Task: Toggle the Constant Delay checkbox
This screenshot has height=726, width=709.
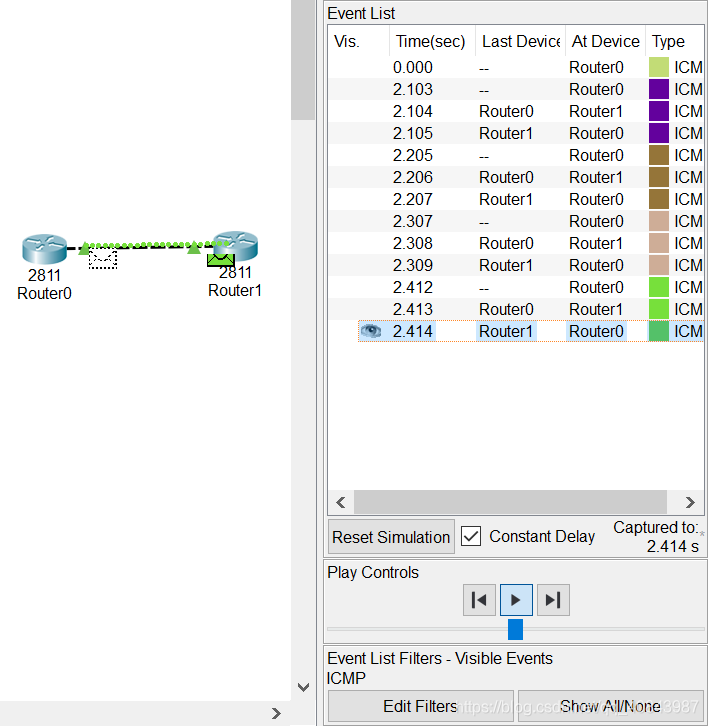Action: [471, 536]
